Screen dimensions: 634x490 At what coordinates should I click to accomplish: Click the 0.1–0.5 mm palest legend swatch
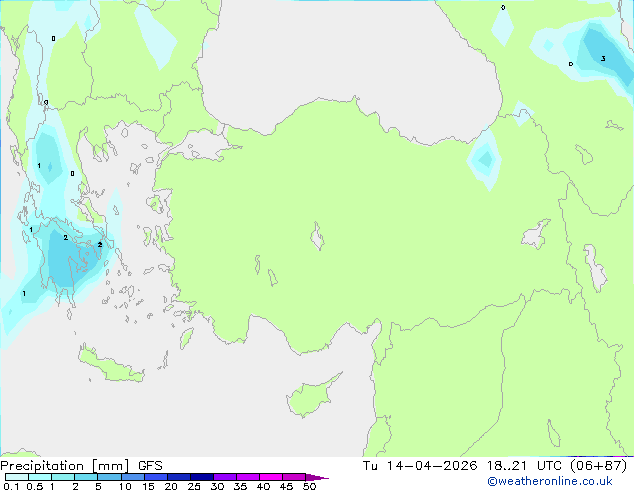click(17, 477)
